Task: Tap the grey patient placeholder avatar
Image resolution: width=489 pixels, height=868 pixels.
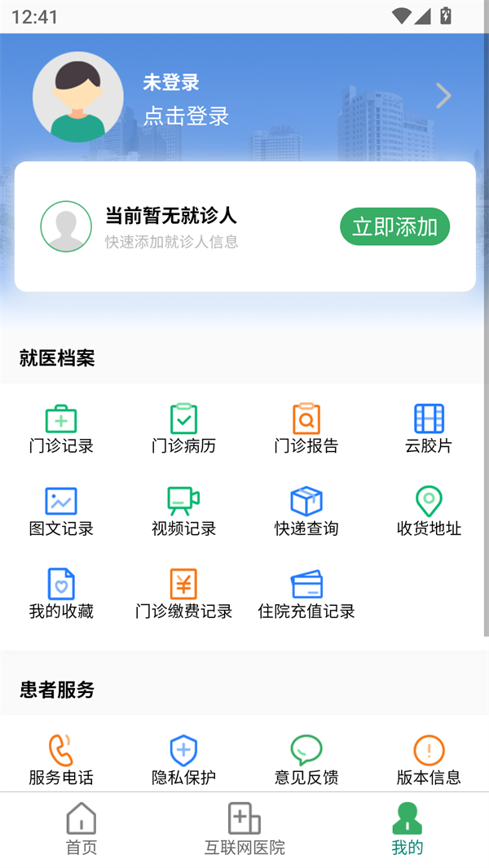Action: (x=66, y=226)
